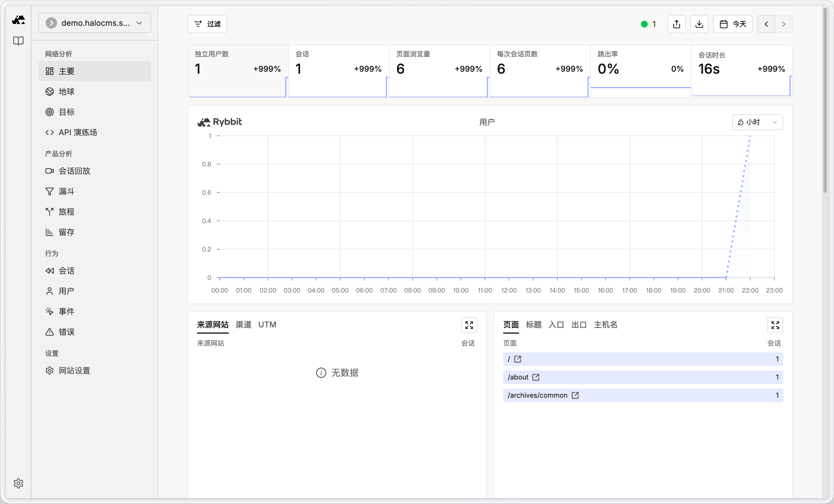Open the bottom-left settings gear

click(x=18, y=483)
